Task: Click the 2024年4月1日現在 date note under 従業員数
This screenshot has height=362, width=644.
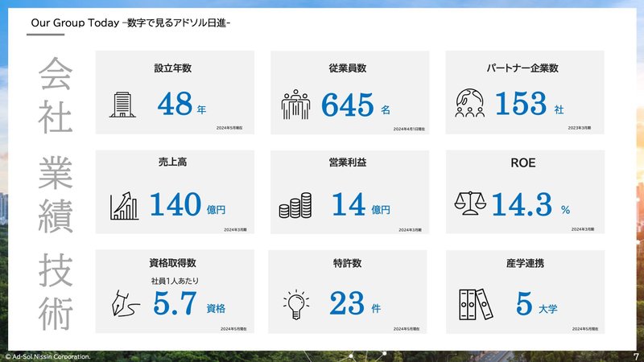Action: click(x=409, y=130)
